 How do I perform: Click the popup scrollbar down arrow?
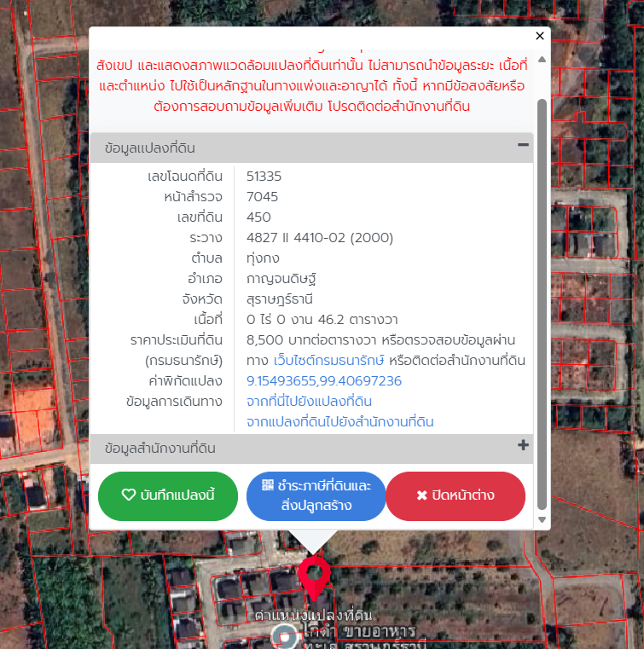(x=542, y=519)
